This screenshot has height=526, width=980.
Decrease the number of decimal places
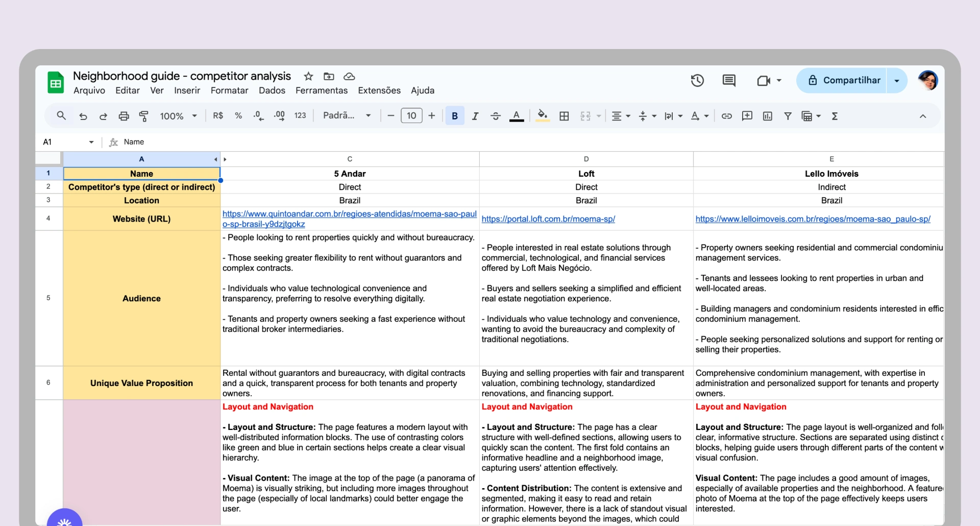(x=259, y=116)
